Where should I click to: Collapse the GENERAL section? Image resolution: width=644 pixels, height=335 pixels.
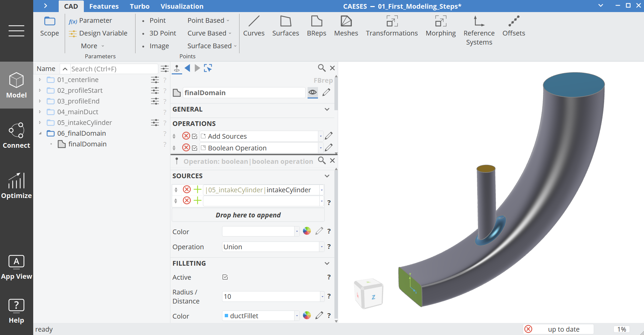[x=327, y=109]
